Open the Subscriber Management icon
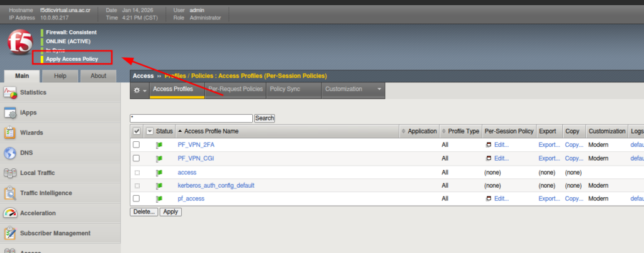 coord(10,234)
